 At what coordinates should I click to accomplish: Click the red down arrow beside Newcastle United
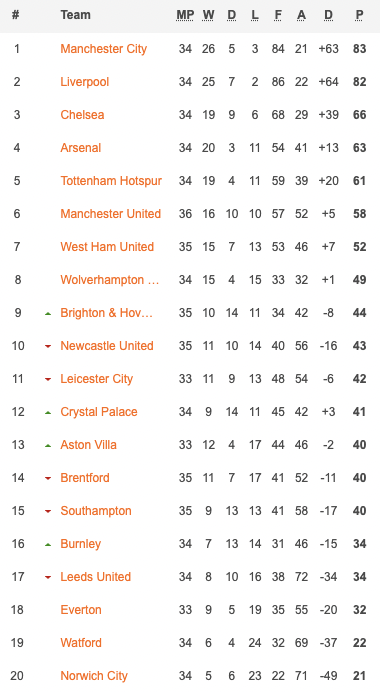[48, 346]
